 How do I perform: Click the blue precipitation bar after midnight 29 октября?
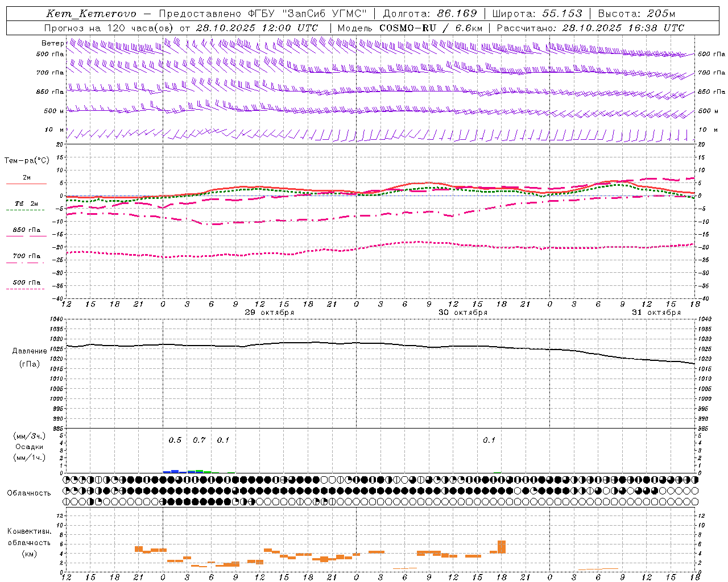point(175,471)
